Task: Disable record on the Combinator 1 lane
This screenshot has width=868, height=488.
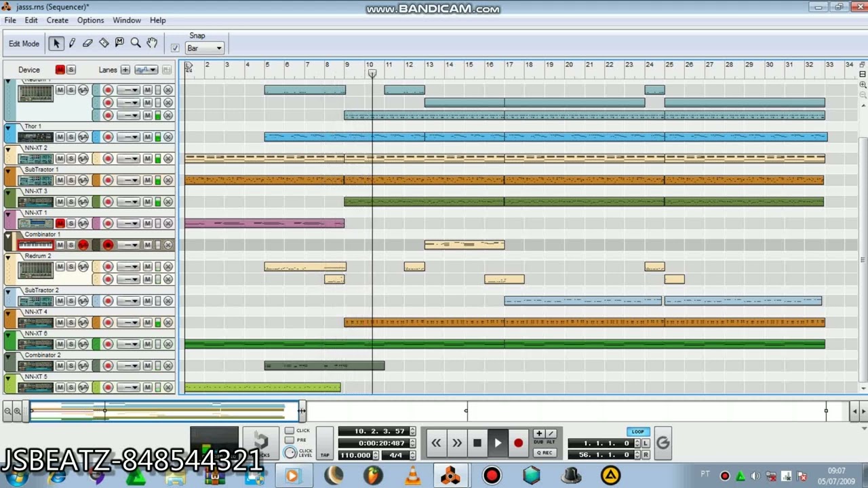Action: click(108, 245)
